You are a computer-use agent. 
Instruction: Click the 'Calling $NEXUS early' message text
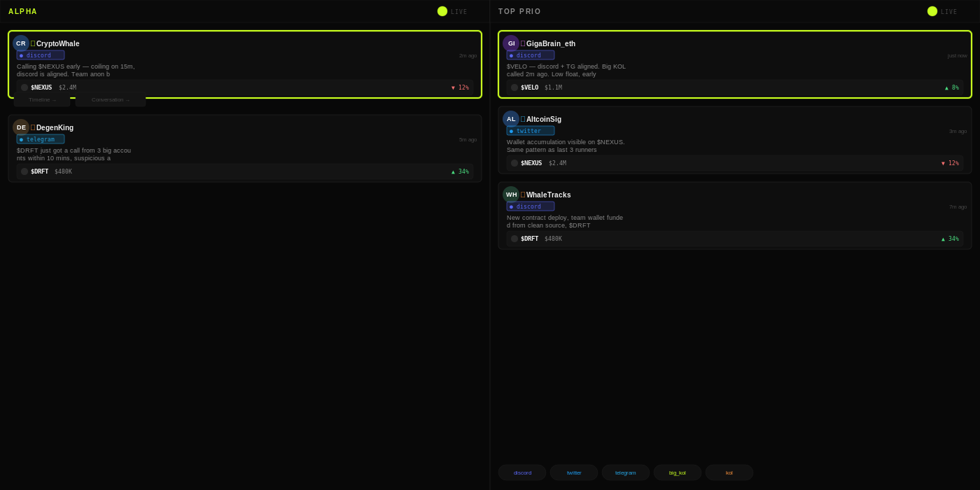(76, 70)
